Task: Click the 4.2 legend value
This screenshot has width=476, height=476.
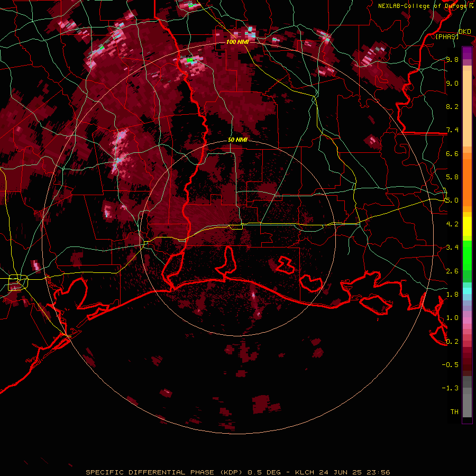Action: 452,224
